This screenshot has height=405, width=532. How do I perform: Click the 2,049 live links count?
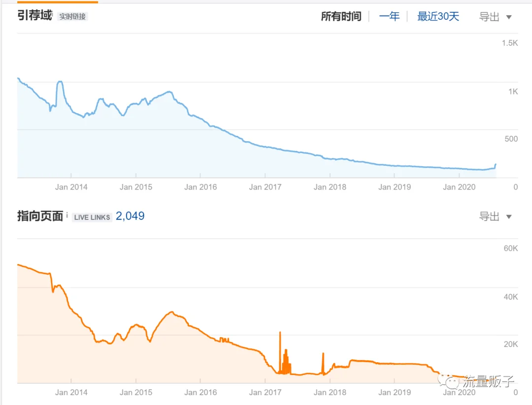coord(130,216)
